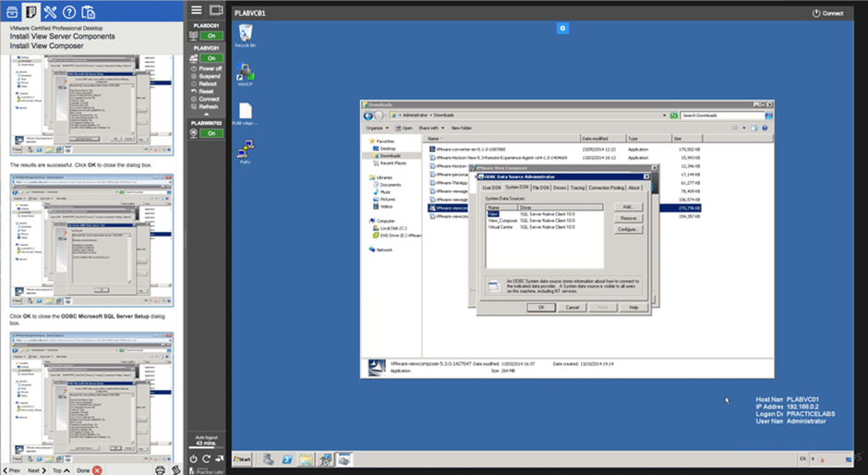Image resolution: width=868 pixels, height=475 pixels.
Task: Click Remove button in ODBC Administrator
Action: [628, 218]
